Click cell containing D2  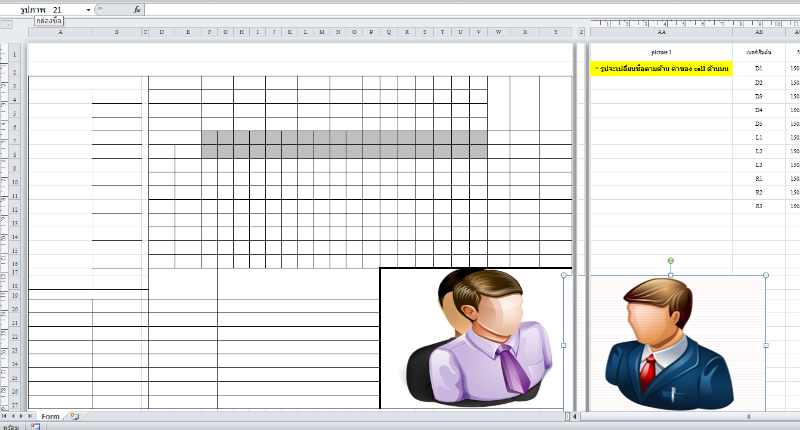click(x=759, y=83)
